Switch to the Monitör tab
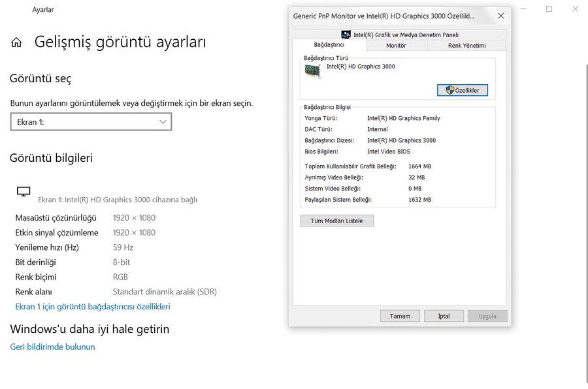This screenshot has height=389, width=588. click(x=397, y=45)
